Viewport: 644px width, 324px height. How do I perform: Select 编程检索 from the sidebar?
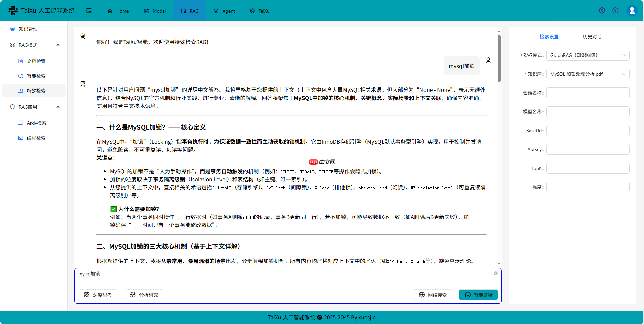tap(36, 137)
